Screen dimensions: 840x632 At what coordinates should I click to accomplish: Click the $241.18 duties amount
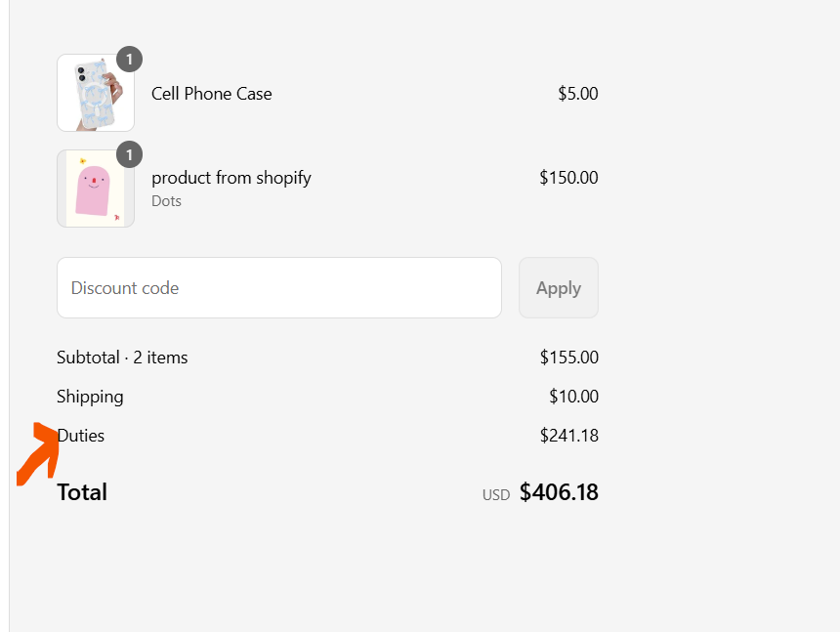(x=568, y=436)
